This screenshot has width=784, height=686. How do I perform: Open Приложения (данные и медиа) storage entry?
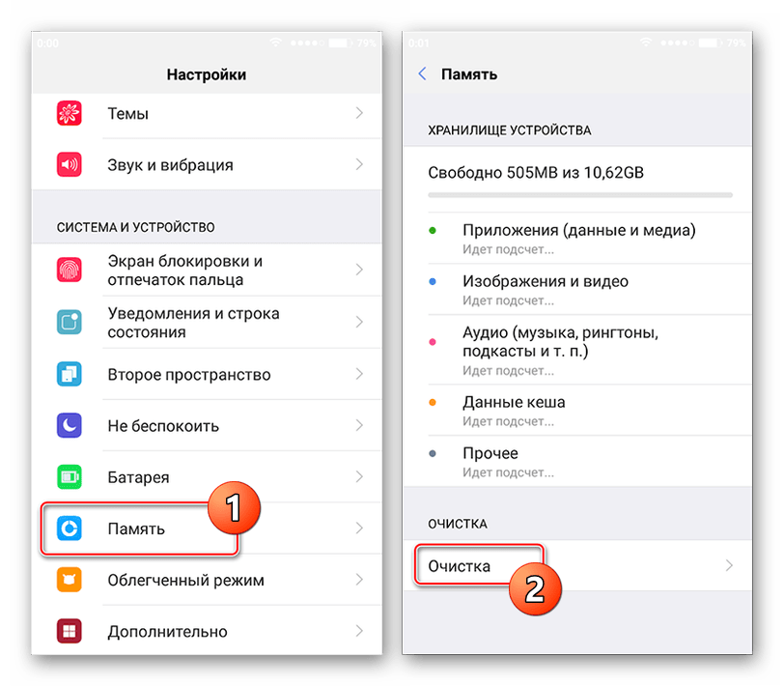pos(577,239)
